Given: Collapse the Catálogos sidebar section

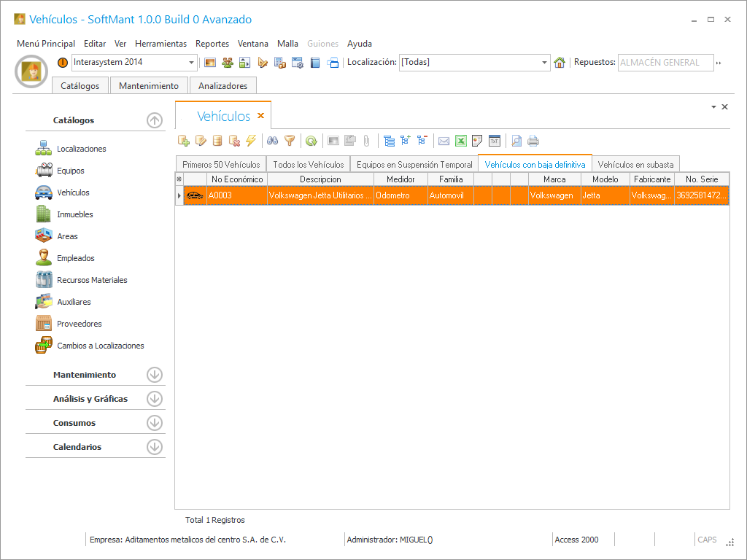Looking at the screenshot, I should 154,120.
